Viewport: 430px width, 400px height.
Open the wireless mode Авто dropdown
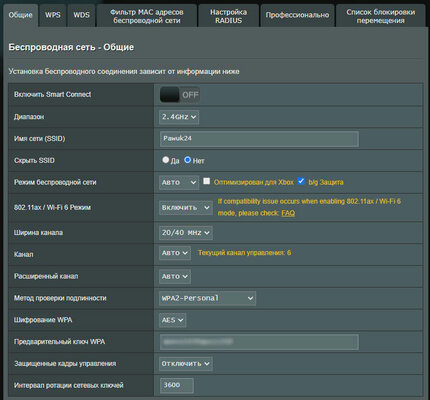click(179, 182)
